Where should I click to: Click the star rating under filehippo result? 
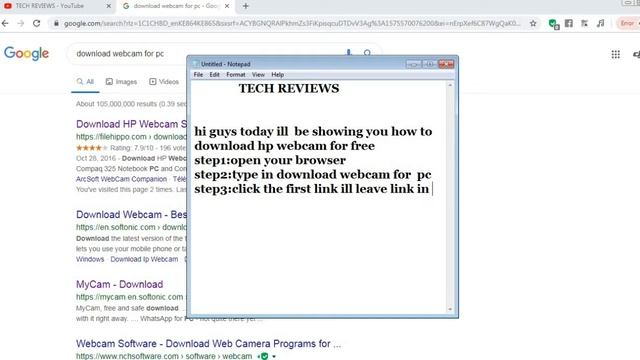(91, 148)
